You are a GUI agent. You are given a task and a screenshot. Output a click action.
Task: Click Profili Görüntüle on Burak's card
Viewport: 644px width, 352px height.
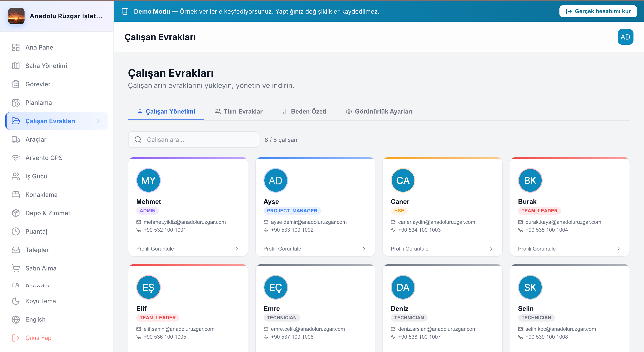[537, 249]
